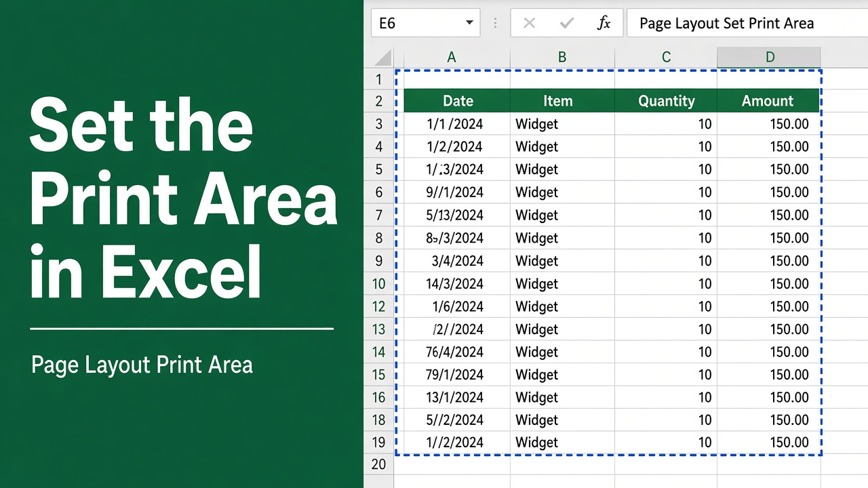
Task: Select date cell 3/4/2024
Action: point(457,261)
